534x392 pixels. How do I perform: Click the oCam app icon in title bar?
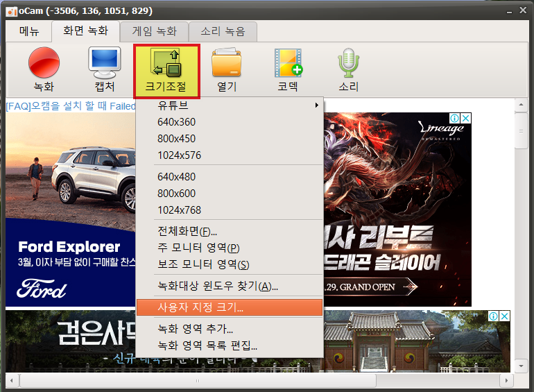click(12, 11)
